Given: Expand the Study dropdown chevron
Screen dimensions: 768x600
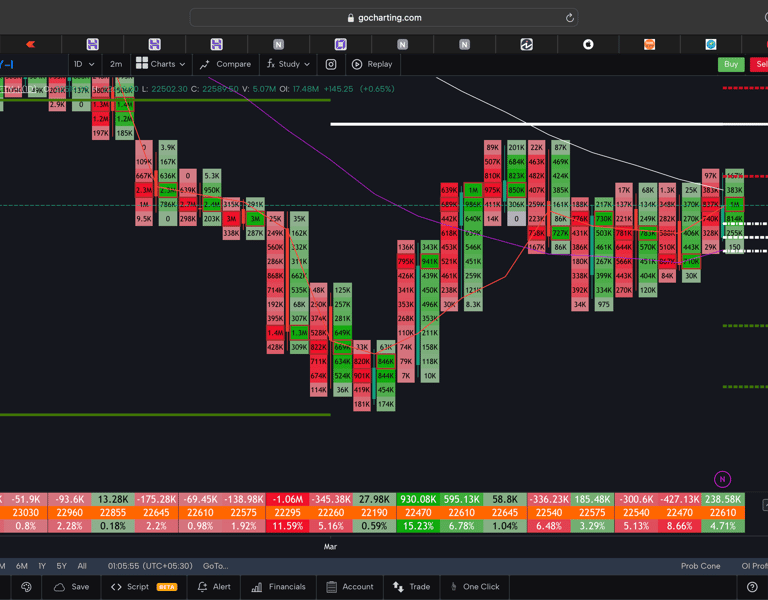Looking at the screenshot, I should tap(307, 64).
